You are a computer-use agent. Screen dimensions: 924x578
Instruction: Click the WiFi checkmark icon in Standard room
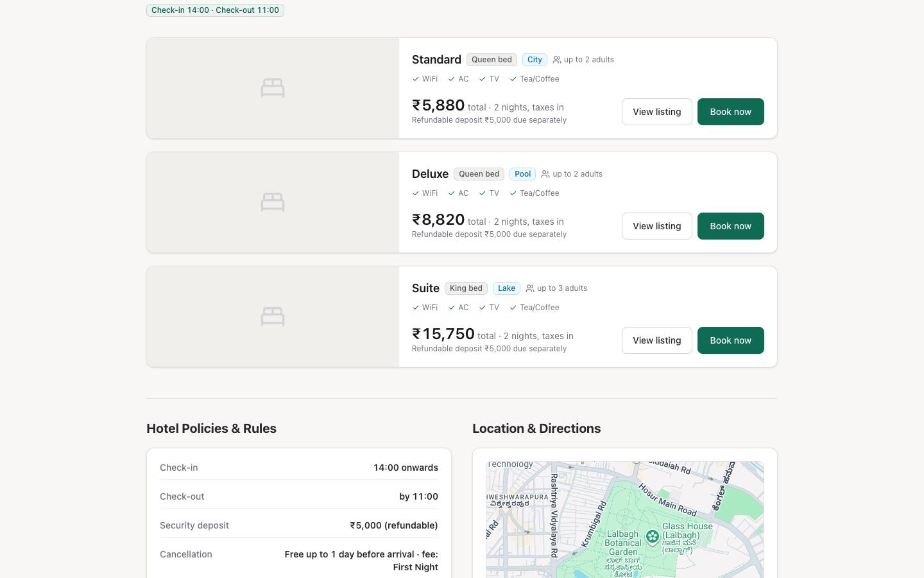pos(416,79)
